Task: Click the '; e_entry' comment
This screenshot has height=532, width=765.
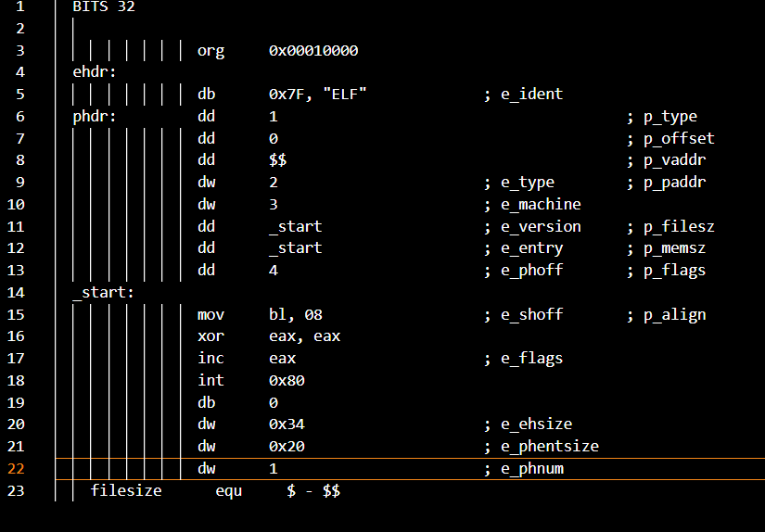Action: (x=524, y=248)
